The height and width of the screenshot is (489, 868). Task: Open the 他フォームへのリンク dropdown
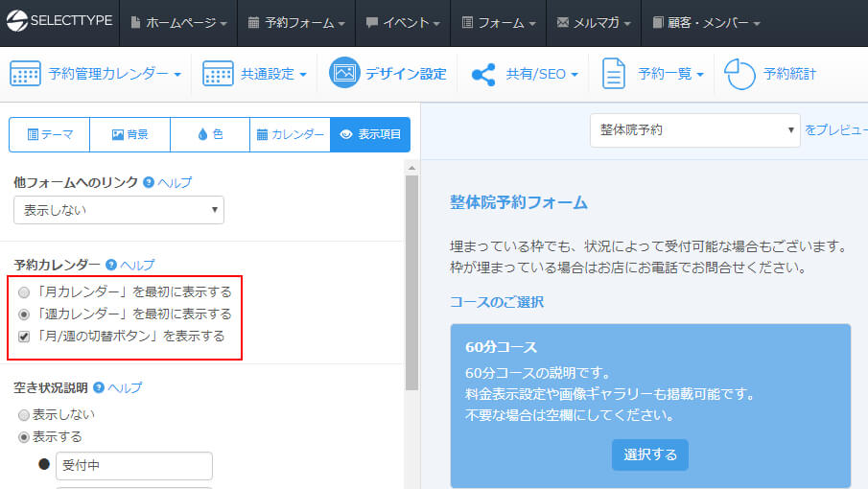click(x=119, y=209)
